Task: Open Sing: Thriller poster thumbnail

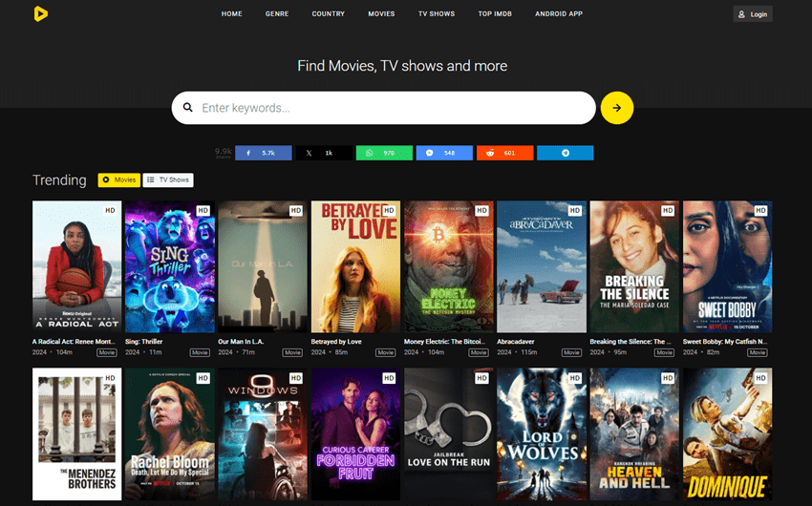Action: 170,266
